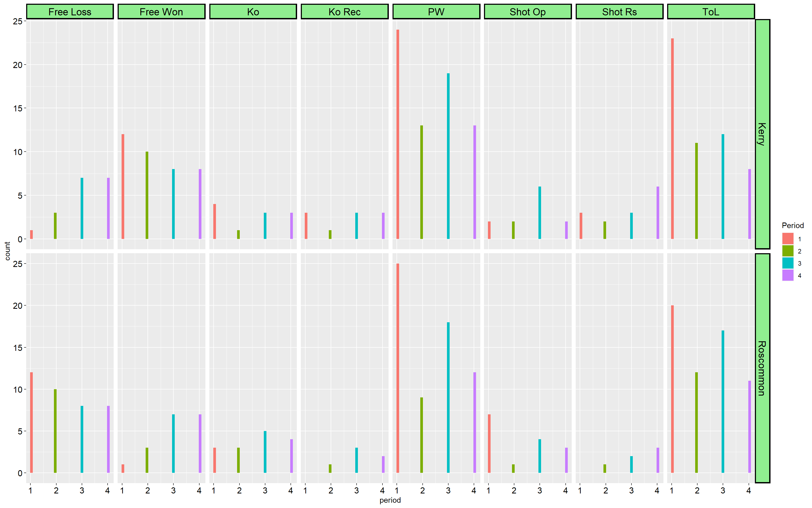Click the Kerry row strip label
This screenshot has width=812, height=508.
762,134
